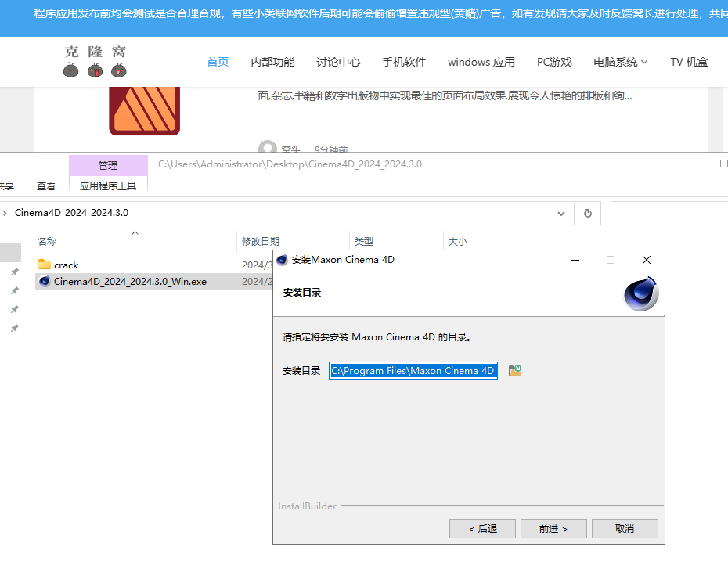The width and height of the screenshot is (728, 583).
Task: Browse for install folder using the folder icon
Action: coord(515,370)
